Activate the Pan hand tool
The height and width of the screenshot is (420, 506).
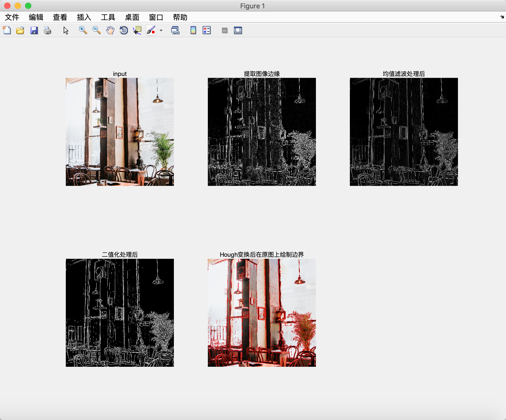[110, 31]
